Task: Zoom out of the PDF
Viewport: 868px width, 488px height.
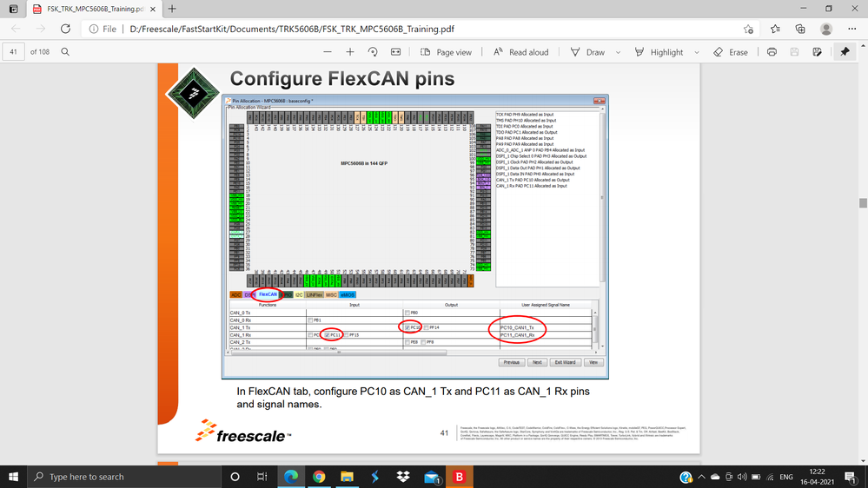Action: pyautogui.click(x=328, y=51)
